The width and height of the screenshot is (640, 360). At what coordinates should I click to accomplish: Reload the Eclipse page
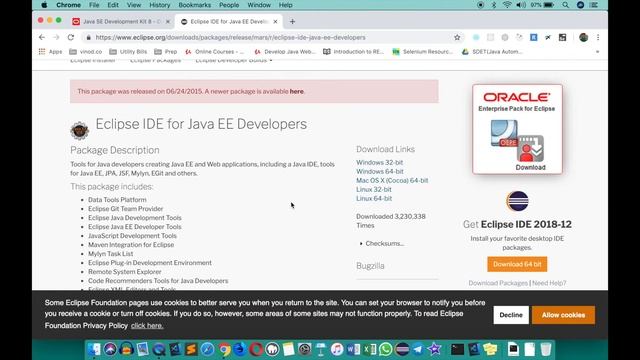71,38
